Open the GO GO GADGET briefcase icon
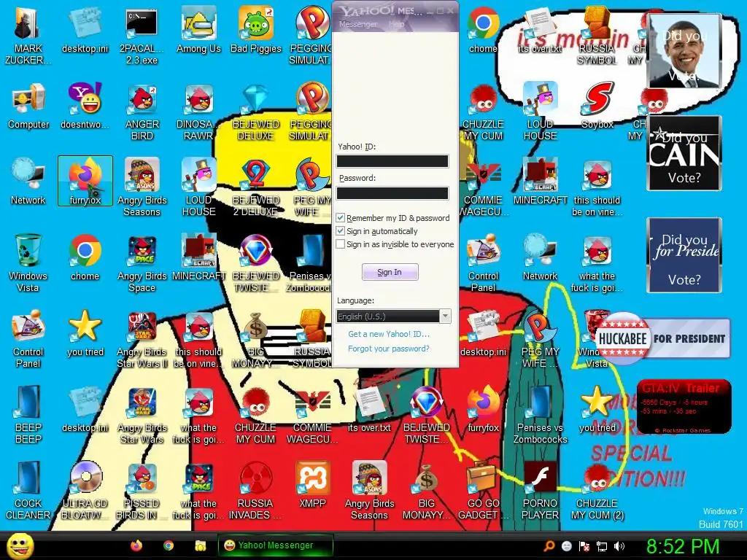Image resolution: width=747 pixels, height=560 pixels. pyautogui.click(x=483, y=491)
